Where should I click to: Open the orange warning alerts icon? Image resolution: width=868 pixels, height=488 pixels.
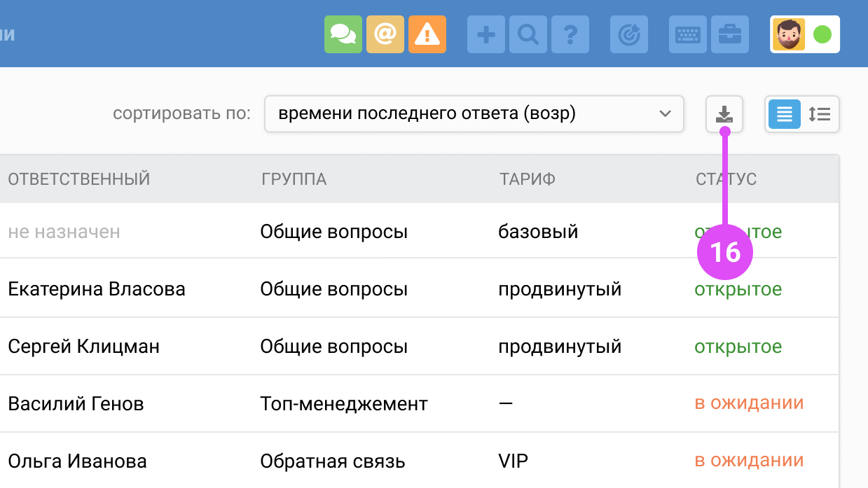427,34
